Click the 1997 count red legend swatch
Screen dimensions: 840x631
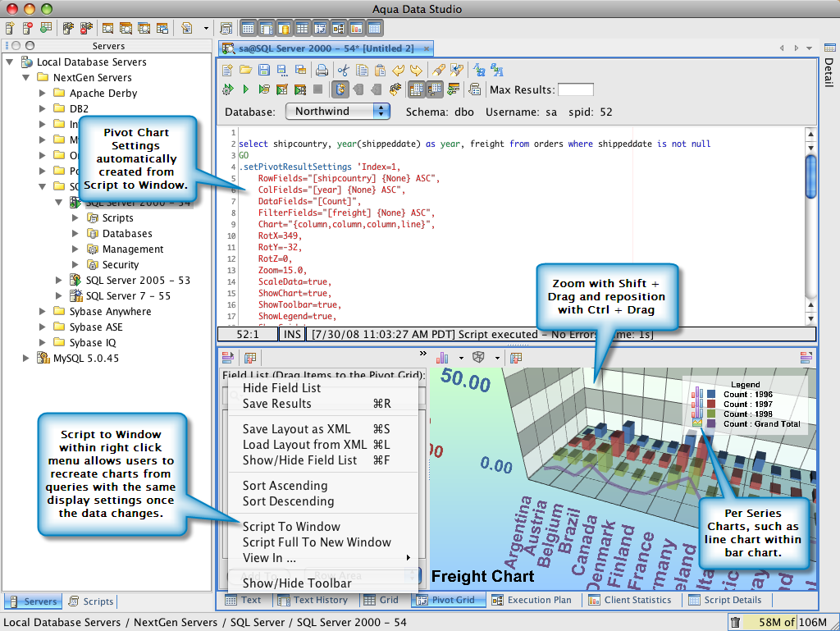click(711, 404)
